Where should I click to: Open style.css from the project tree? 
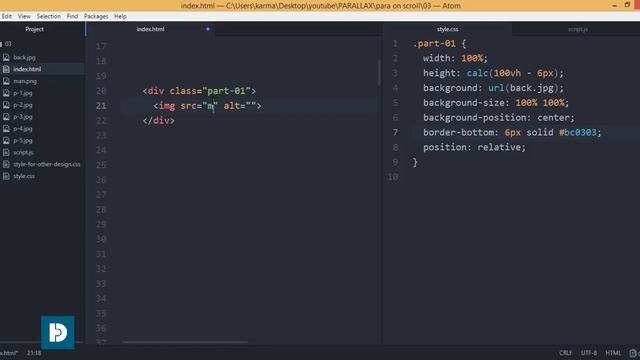24,176
